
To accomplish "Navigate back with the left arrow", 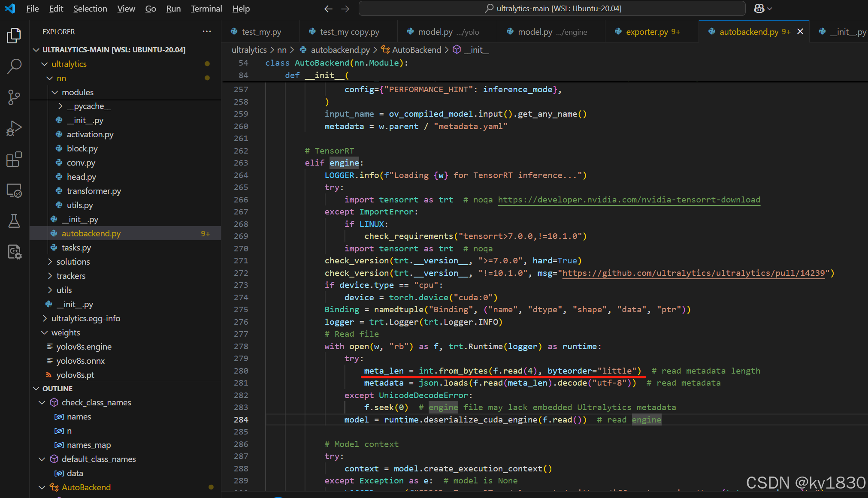I will pyautogui.click(x=328, y=9).
